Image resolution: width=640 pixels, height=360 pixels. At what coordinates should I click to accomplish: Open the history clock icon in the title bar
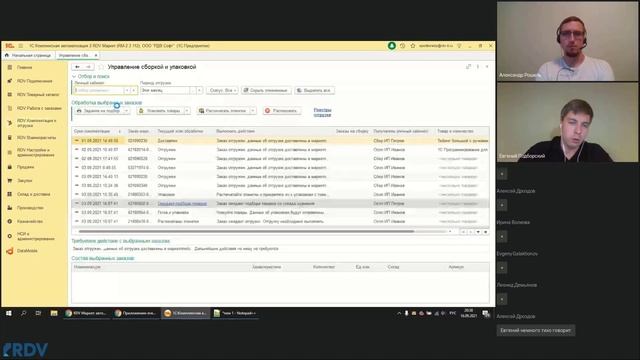point(402,46)
